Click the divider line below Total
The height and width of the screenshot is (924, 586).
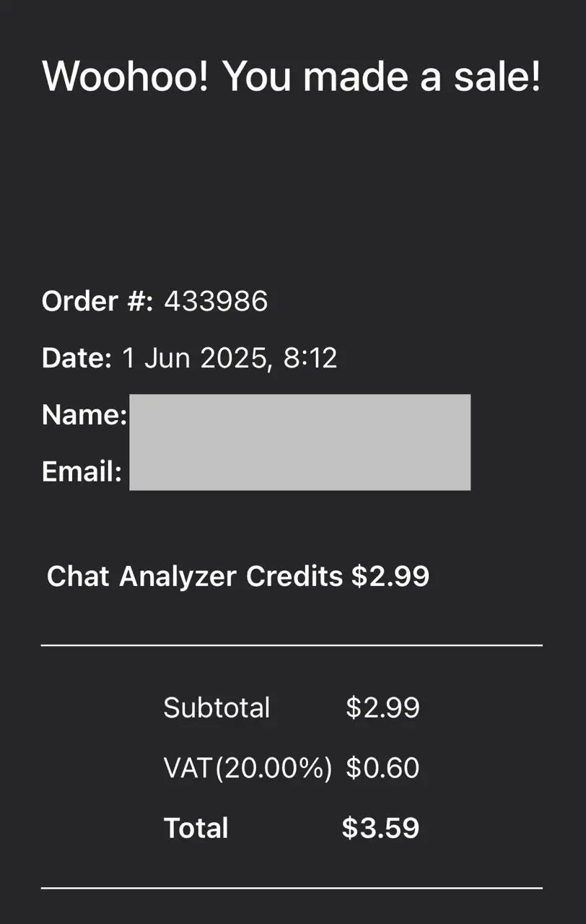tap(292, 888)
